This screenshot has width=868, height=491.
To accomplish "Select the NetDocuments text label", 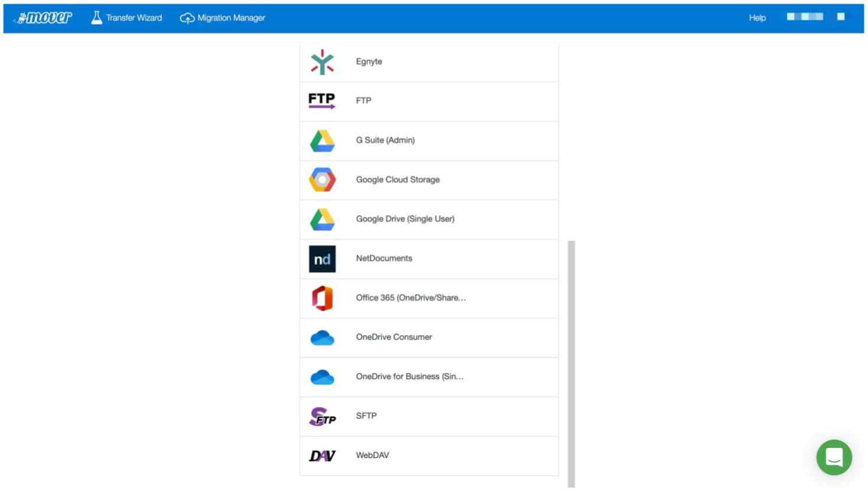I will coord(384,258).
